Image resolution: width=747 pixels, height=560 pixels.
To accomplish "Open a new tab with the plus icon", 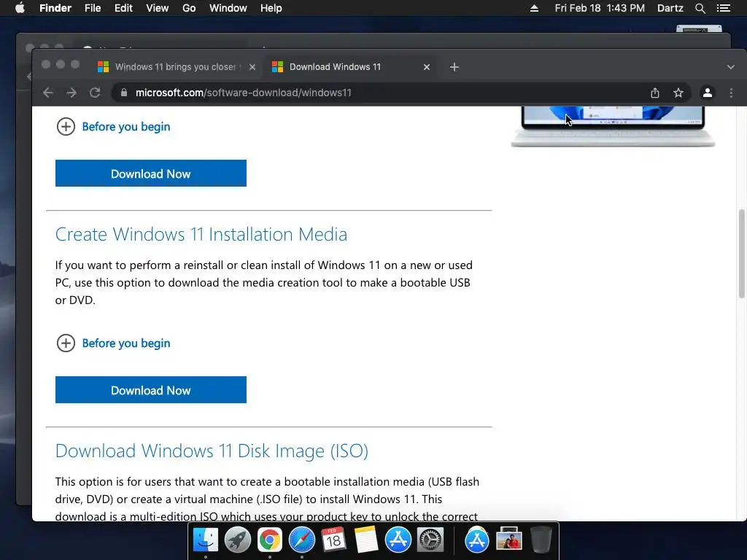I will coord(454,67).
